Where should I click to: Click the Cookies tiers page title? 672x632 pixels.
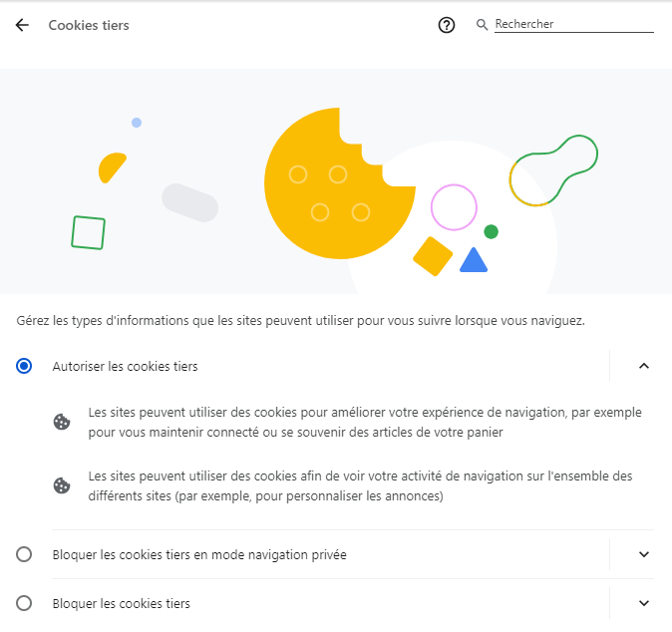pos(89,25)
